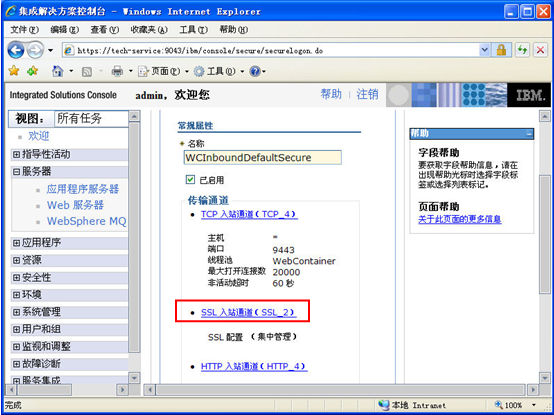Open the 应用程序服务器 link in sidebar
Viewport: 554px width, 415px height.
pyautogui.click(x=83, y=189)
